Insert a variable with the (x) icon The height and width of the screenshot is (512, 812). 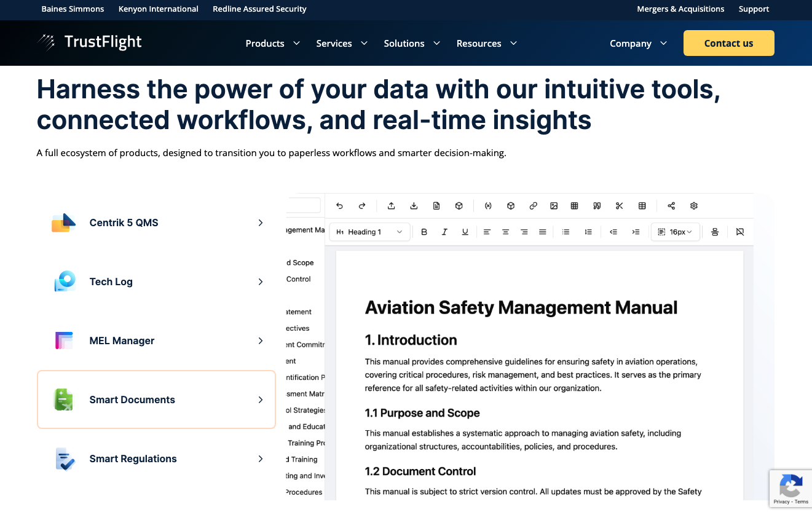[x=488, y=206]
